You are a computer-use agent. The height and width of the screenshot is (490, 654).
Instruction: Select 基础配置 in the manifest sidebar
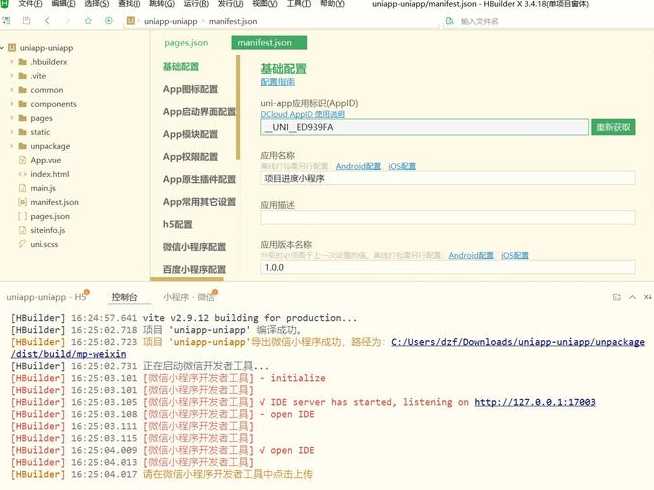click(x=181, y=67)
